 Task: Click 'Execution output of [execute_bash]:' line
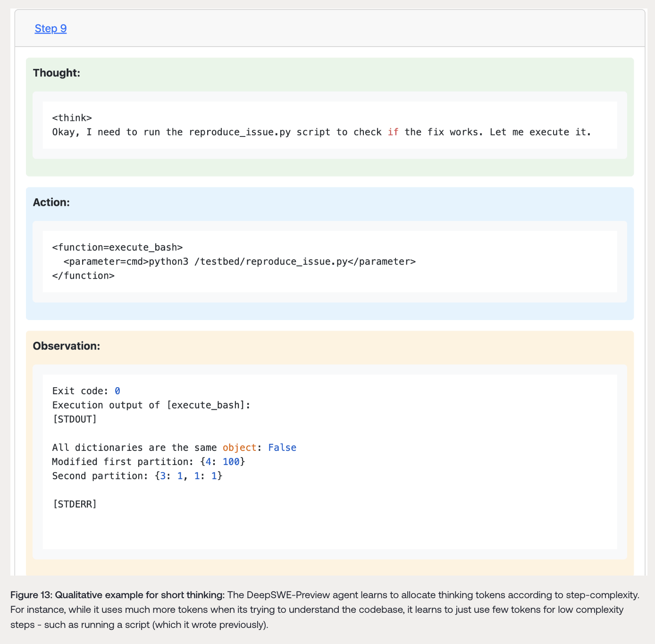[x=151, y=405]
